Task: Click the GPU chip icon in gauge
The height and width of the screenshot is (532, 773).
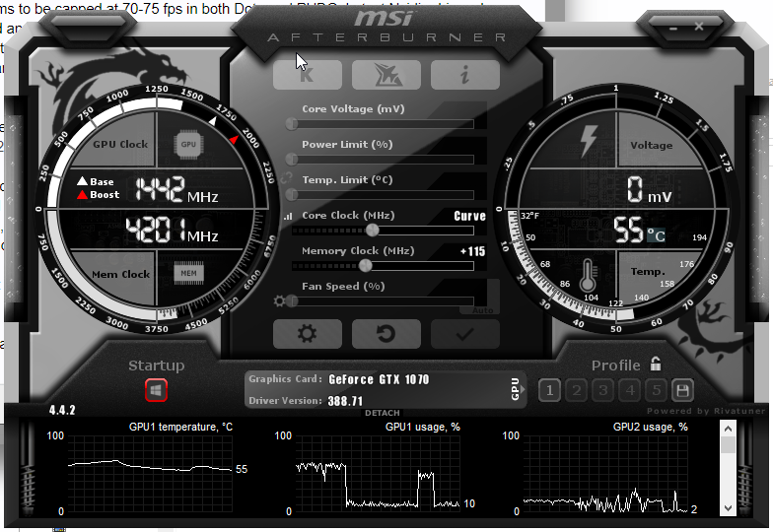Action: [x=188, y=144]
